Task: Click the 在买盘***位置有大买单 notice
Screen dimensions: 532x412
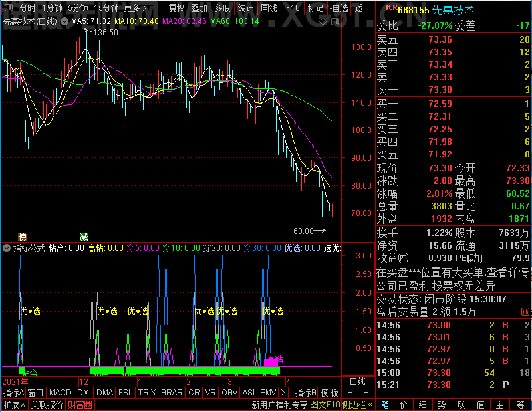Action: [452, 272]
